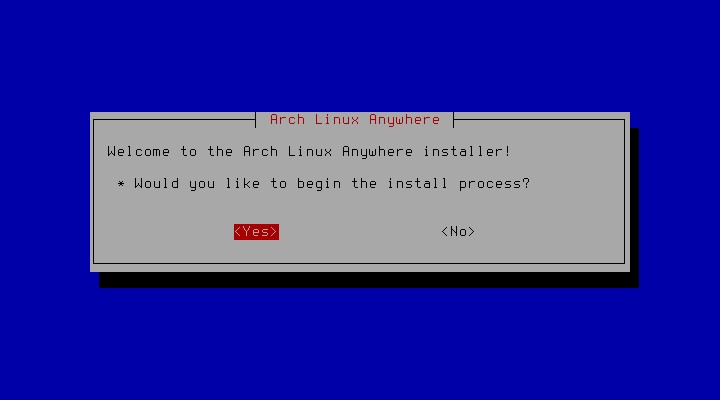Select the highlighted Yes button
The width and height of the screenshot is (720, 400).
[x=256, y=232]
